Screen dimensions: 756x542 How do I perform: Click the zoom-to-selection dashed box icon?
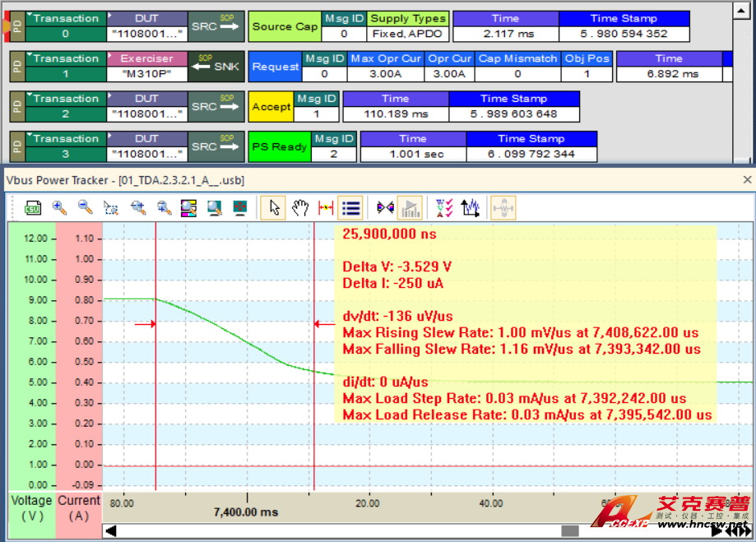click(x=111, y=208)
